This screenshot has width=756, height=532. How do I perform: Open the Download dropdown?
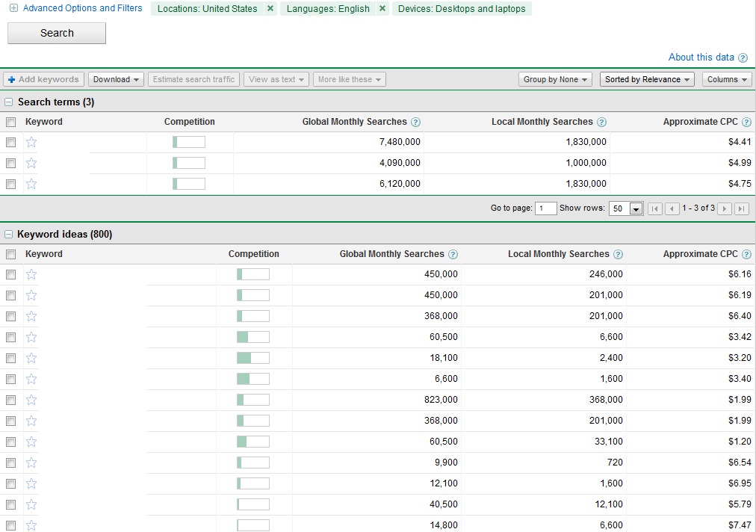pos(117,80)
